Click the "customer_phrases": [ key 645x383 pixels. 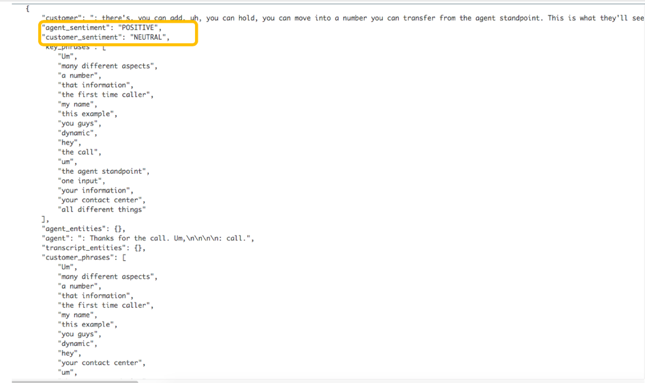tap(84, 258)
